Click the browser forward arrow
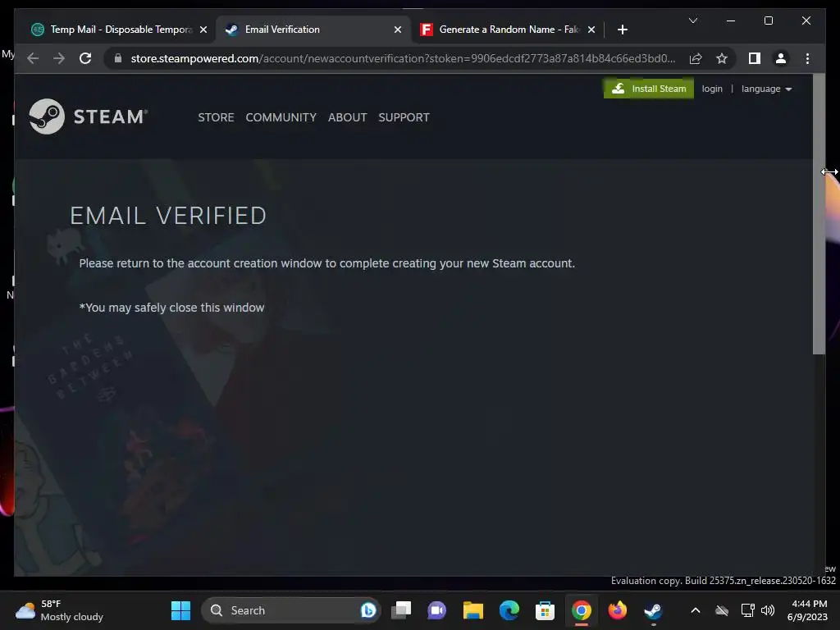Screen dimensions: 840x630 [x=59, y=58]
